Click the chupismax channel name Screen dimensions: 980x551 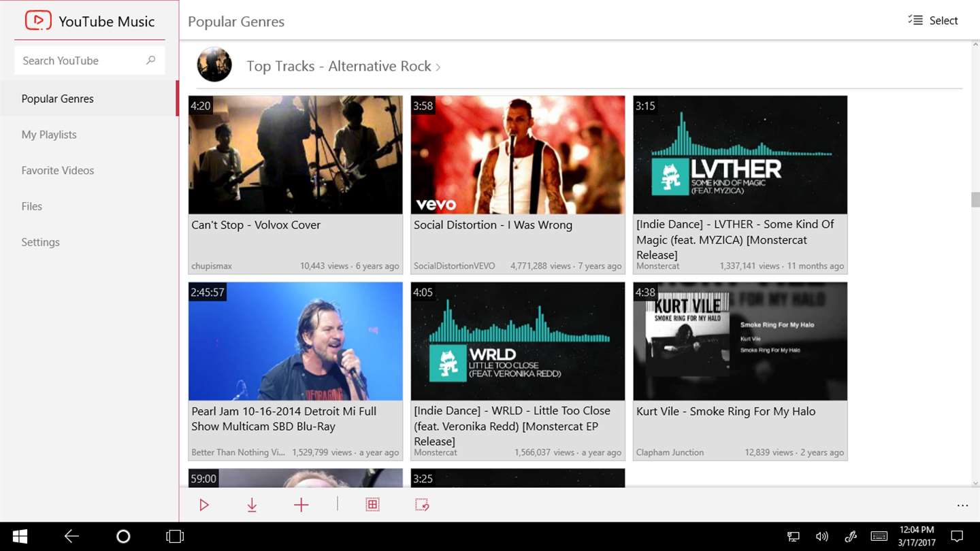tap(212, 266)
